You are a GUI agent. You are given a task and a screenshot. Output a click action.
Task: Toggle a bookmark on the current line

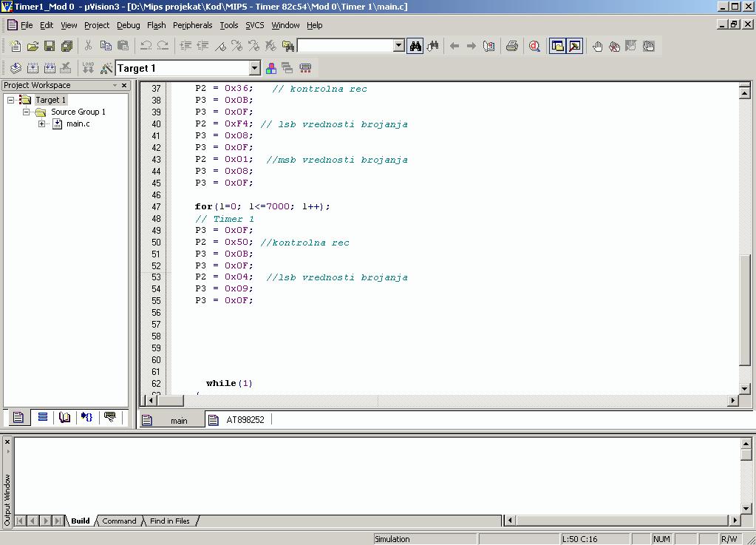[220, 46]
